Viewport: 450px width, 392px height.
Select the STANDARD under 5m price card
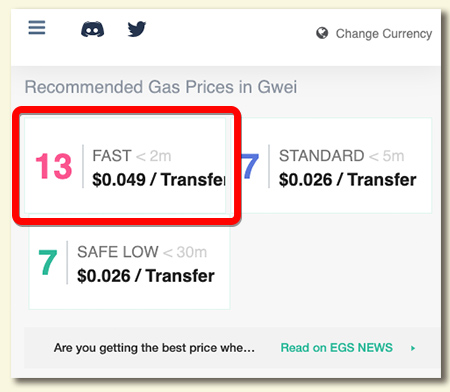pos(335,165)
